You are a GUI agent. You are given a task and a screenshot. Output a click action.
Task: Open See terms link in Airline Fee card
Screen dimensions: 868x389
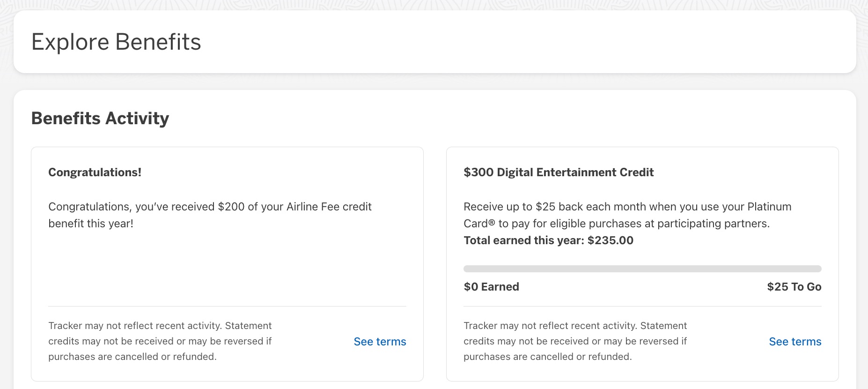coord(380,342)
